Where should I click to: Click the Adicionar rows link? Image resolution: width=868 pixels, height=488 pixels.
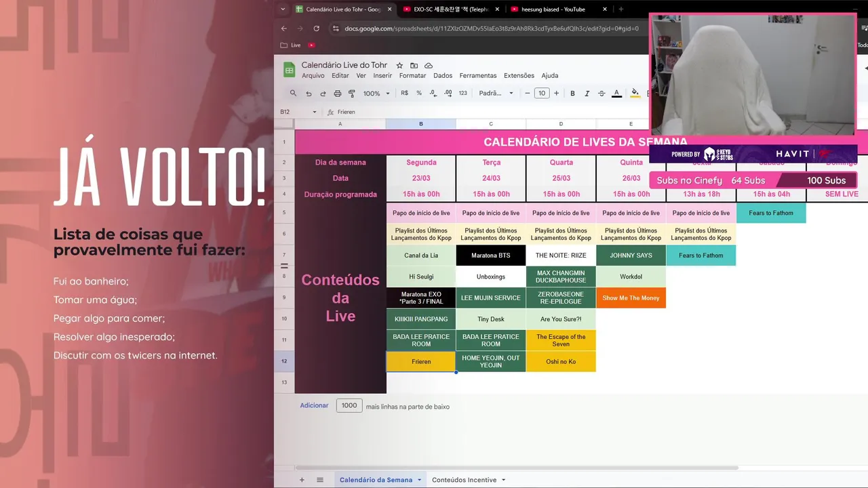pos(314,405)
